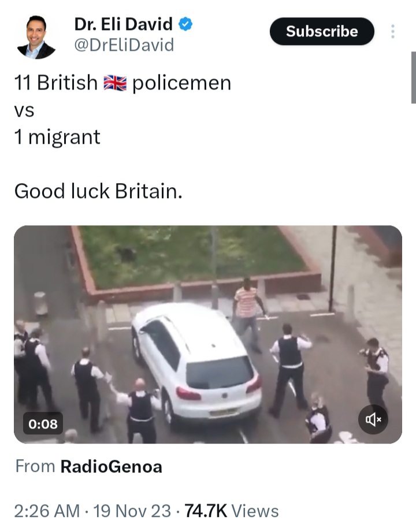Click the page scrollbar on the right edge
The width and height of the screenshot is (416, 532).
click(413, 77)
